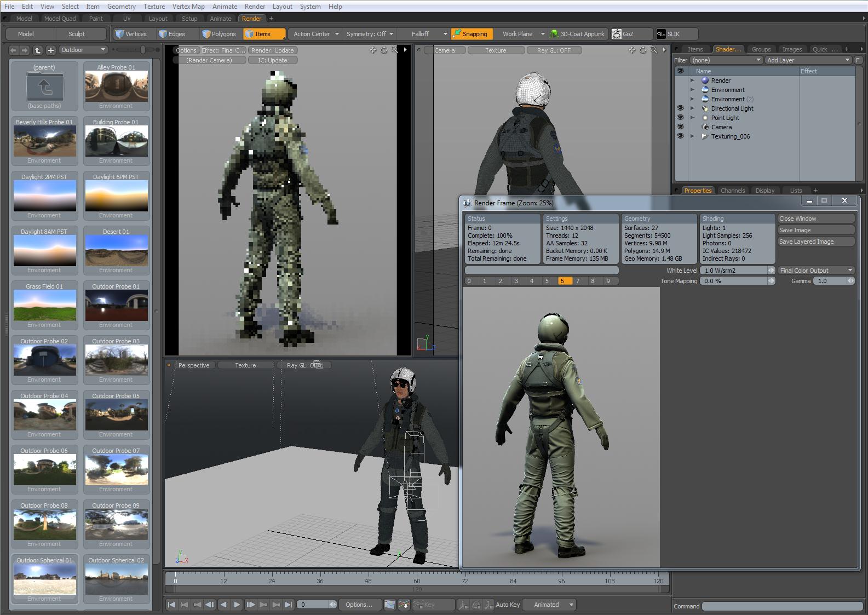The image size is (868, 615).
Task: Expand the Render item in shader tree
Action: point(692,81)
